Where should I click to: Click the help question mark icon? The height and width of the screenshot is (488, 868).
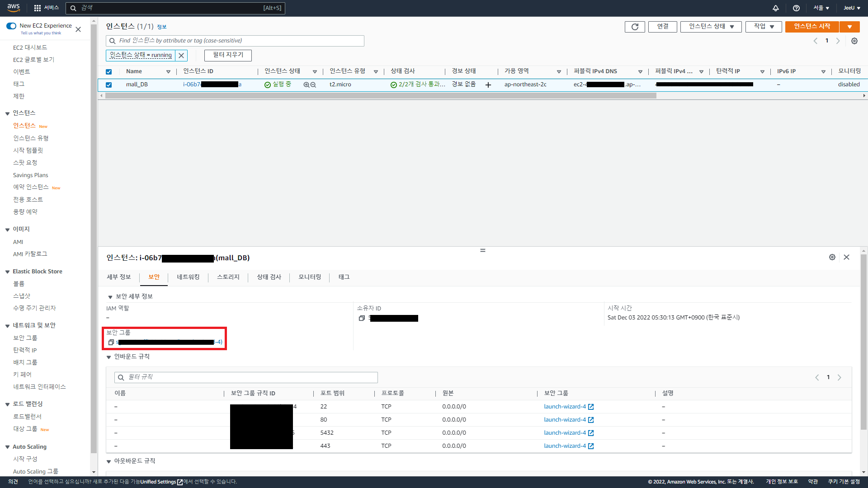796,8
